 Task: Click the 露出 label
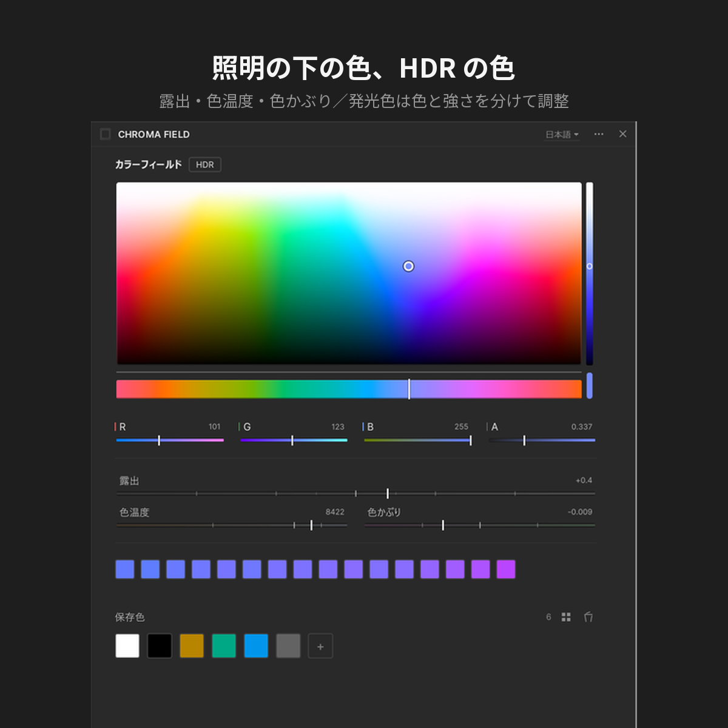pos(129,480)
